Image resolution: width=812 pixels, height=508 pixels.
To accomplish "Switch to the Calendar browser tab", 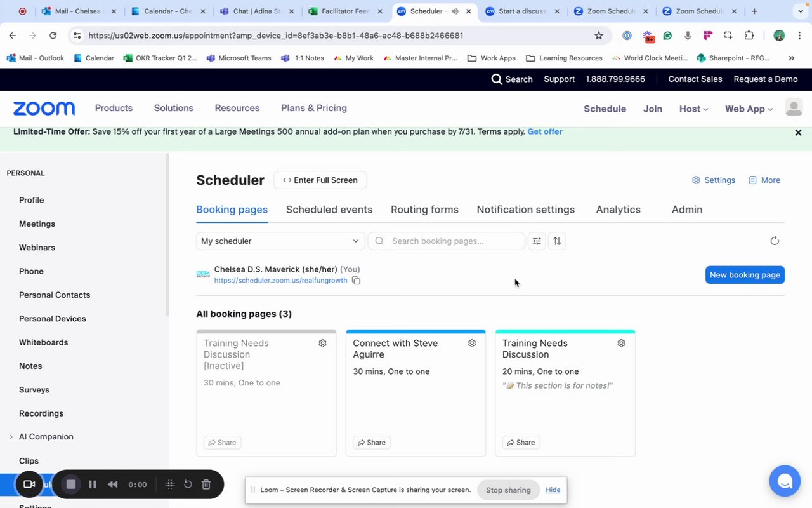I will (x=168, y=11).
